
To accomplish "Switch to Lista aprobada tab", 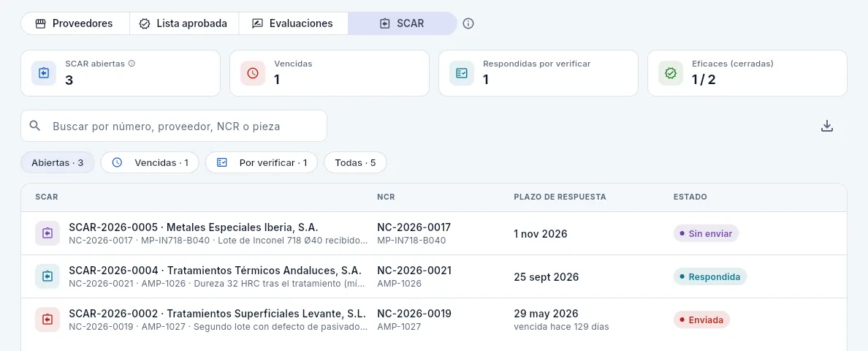I will click(184, 24).
